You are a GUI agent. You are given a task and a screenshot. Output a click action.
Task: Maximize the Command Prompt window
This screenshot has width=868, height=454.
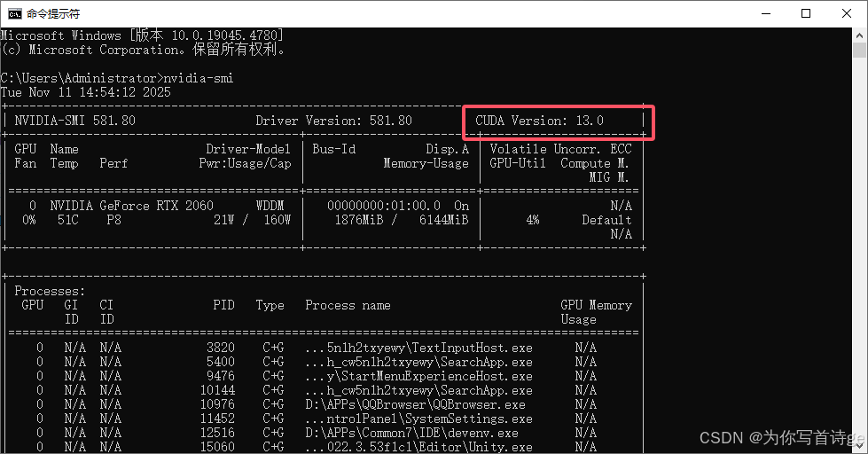pyautogui.click(x=806, y=13)
